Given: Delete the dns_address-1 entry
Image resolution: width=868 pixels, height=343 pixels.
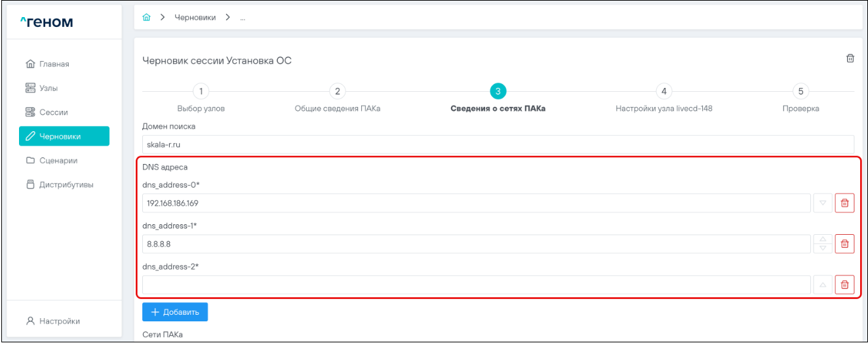Looking at the screenshot, I should click(x=844, y=244).
